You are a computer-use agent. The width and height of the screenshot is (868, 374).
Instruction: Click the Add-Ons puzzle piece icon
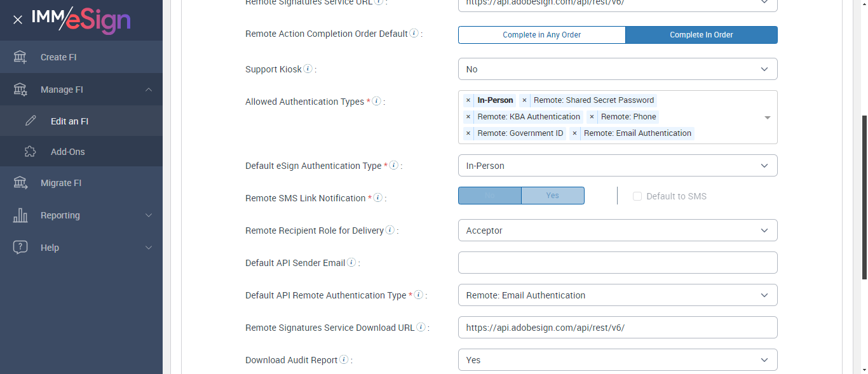point(31,152)
